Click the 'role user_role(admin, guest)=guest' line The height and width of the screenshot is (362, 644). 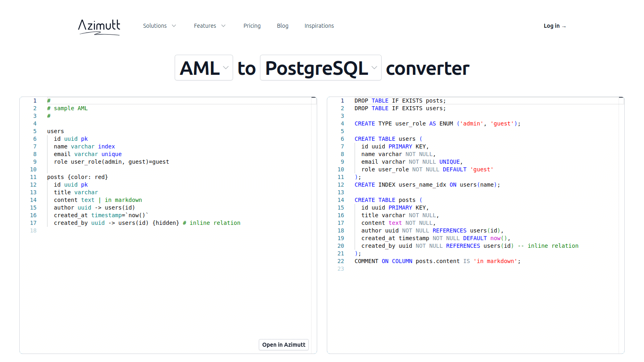click(111, 162)
